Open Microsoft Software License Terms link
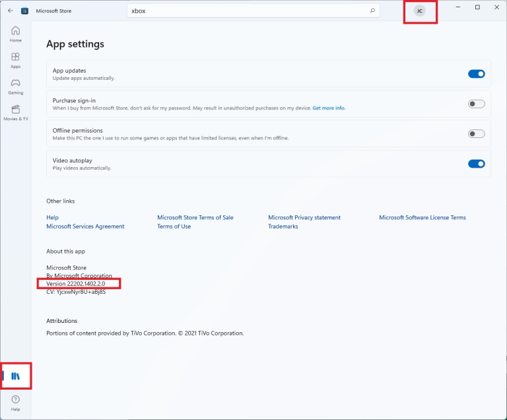This screenshot has height=420, width=507. (x=422, y=217)
